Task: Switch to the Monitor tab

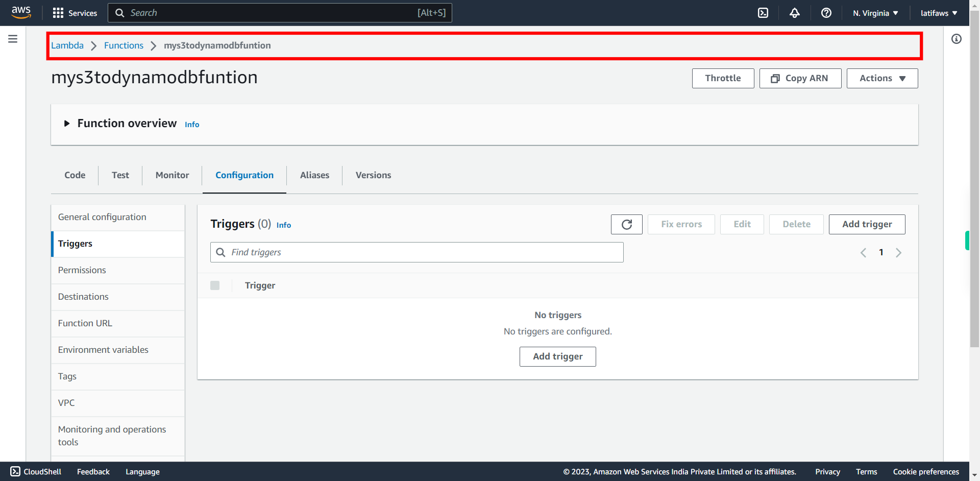Action: pos(173,175)
